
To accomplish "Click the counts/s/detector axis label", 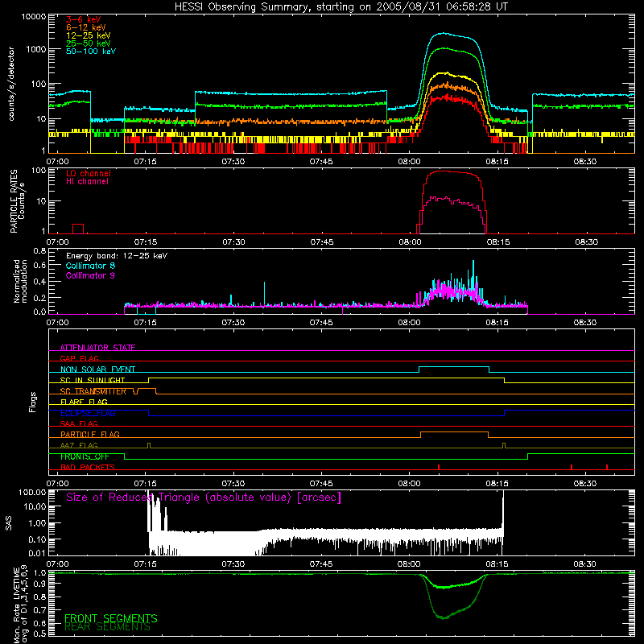I will [x=11, y=84].
